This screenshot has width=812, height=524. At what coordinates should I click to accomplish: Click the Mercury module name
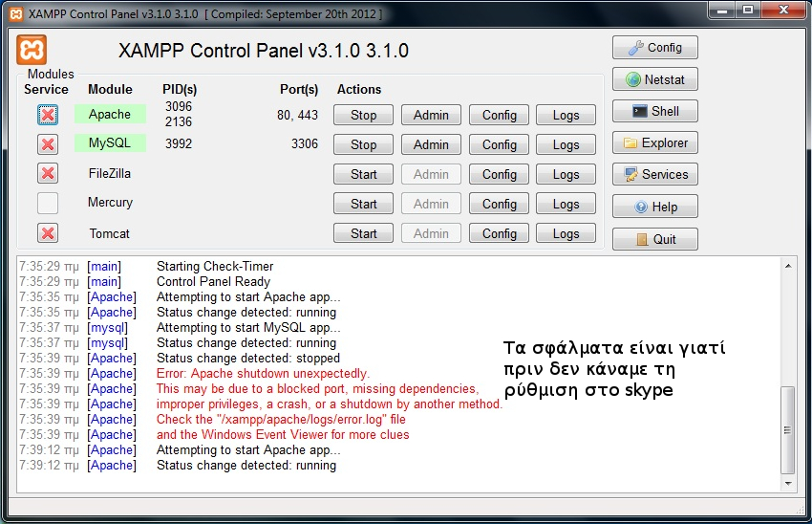[110, 202]
